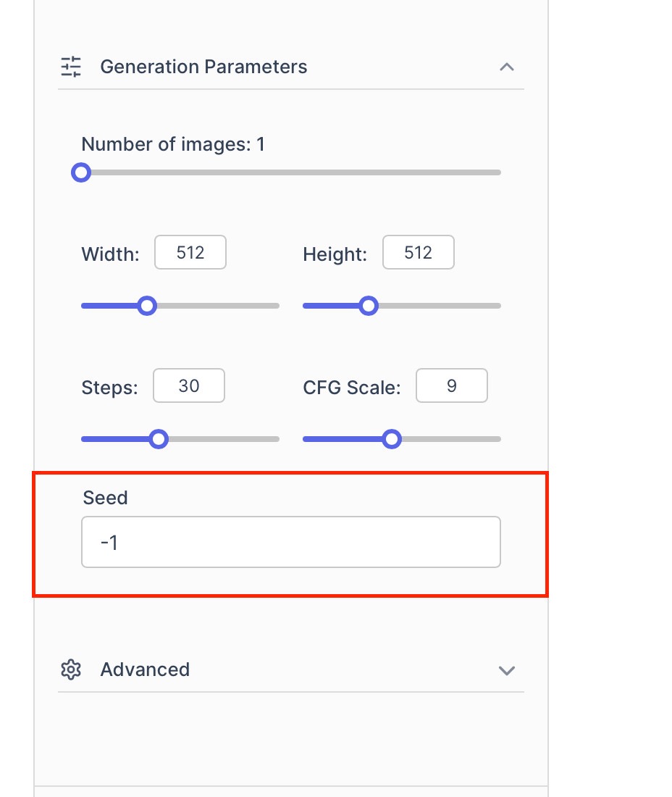Image resolution: width=672 pixels, height=797 pixels.
Task: Focus the Height value box showing 512
Action: [x=419, y=252]
